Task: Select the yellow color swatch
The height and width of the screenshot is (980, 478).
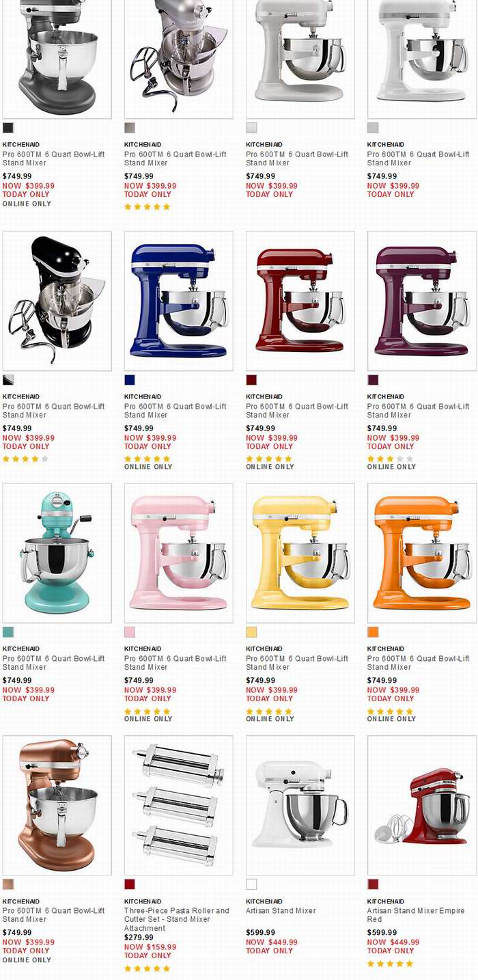Action: point(251,632)
